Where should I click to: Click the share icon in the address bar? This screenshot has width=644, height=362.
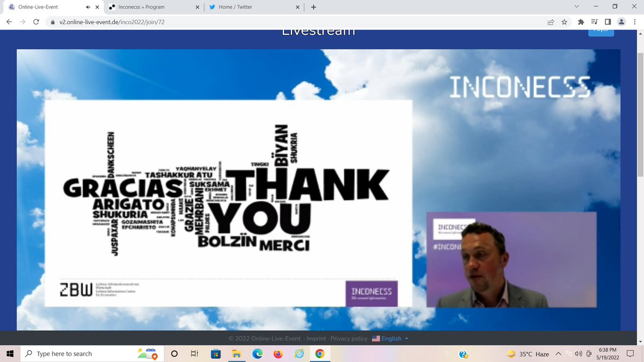[x=551, y=22]
